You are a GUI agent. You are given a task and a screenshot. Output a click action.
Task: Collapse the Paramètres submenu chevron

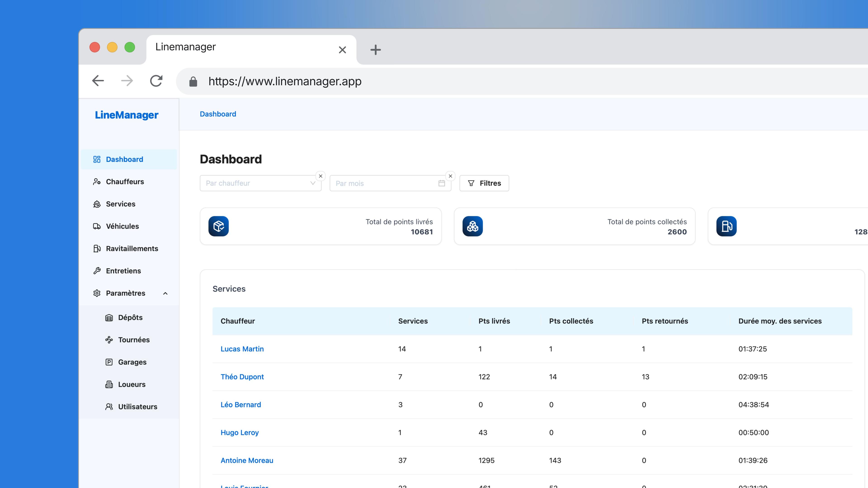[165, 293]
